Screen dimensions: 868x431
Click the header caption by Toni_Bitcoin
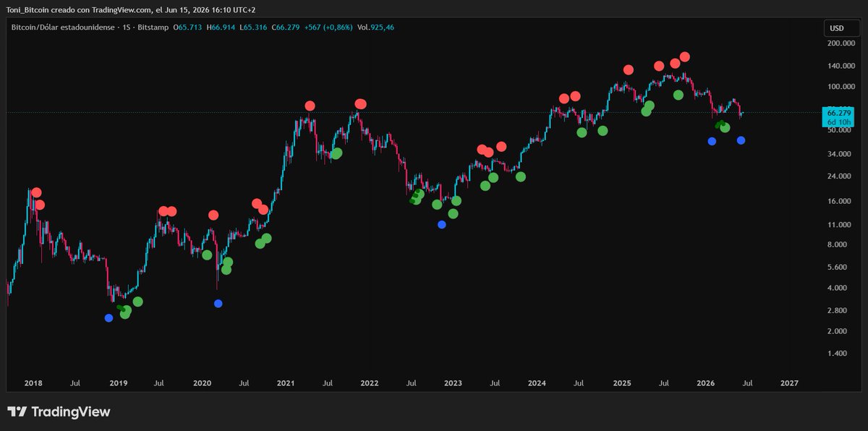point(132,9)
